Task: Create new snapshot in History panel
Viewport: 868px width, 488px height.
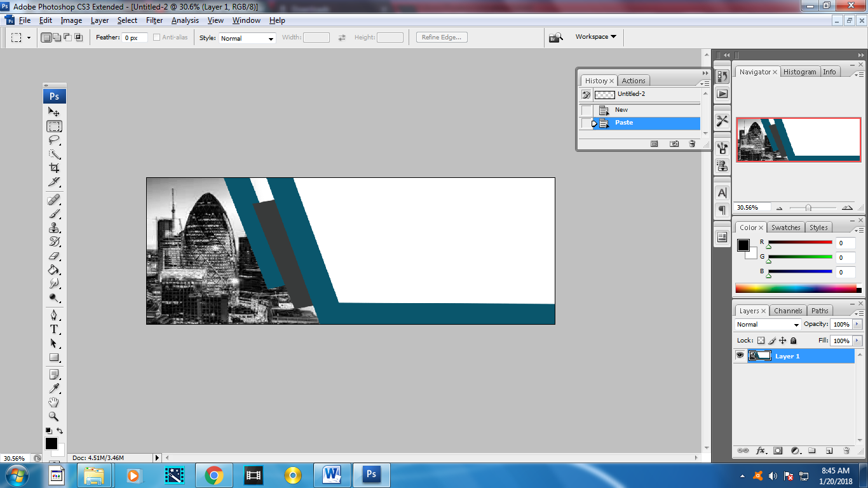Action: (674, 144)
